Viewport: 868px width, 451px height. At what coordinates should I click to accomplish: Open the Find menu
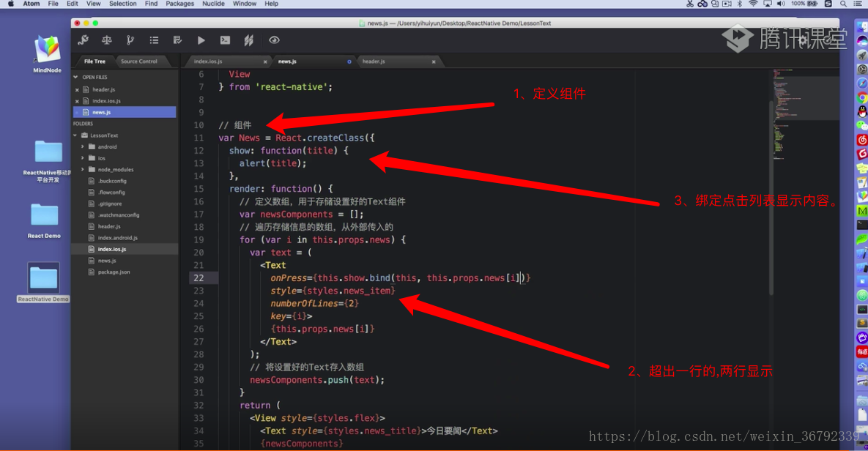(x=151, y=4)
